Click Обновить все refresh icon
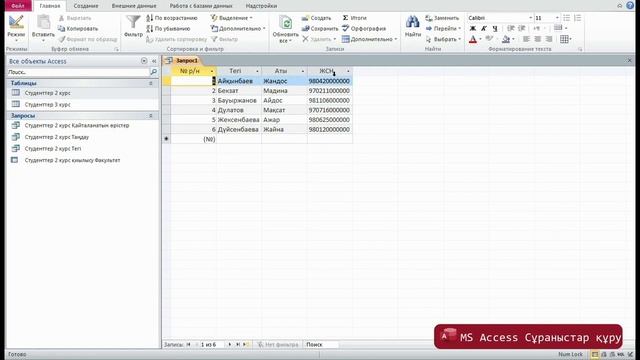Image resolution: width=640 pixels, height=360 pixels. tap(285, 22)
